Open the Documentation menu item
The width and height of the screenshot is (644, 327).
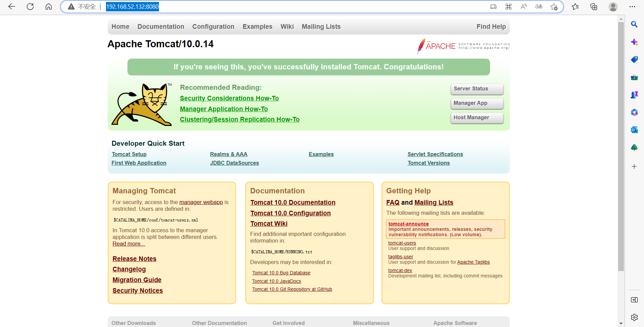coord(161,26)
